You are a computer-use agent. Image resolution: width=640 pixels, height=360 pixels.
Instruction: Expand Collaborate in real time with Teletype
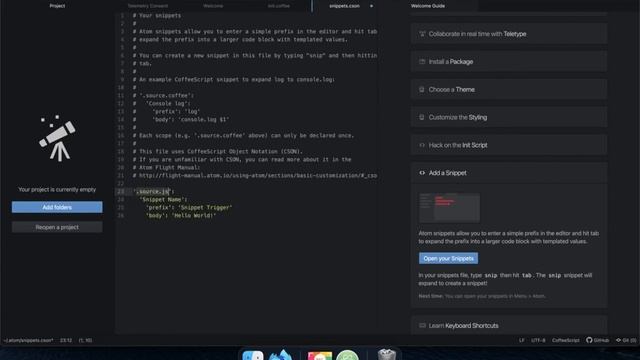509,34
